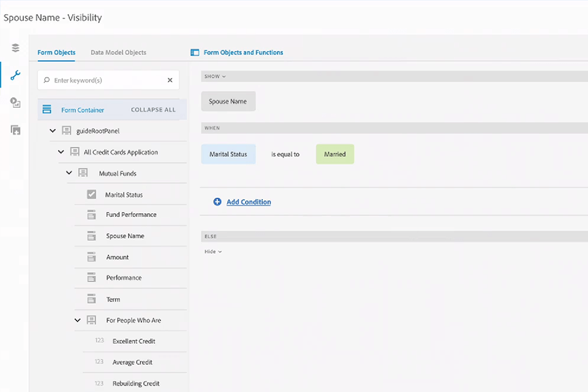The image size is (588, 392).
Task: Select the Mutual Funds label
Action: point(118,173)
